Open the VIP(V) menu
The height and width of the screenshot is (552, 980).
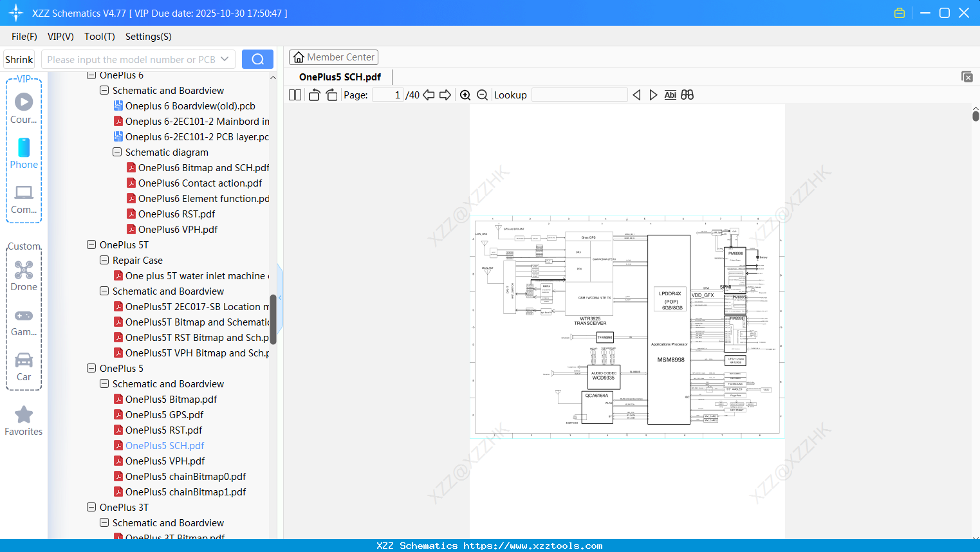coord(60,37)
